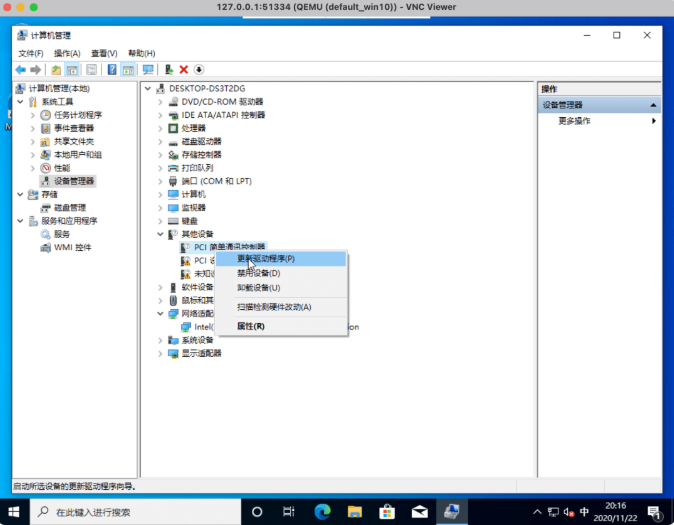Expand the DVD/CD-ROM 驱动器 node

160,102
